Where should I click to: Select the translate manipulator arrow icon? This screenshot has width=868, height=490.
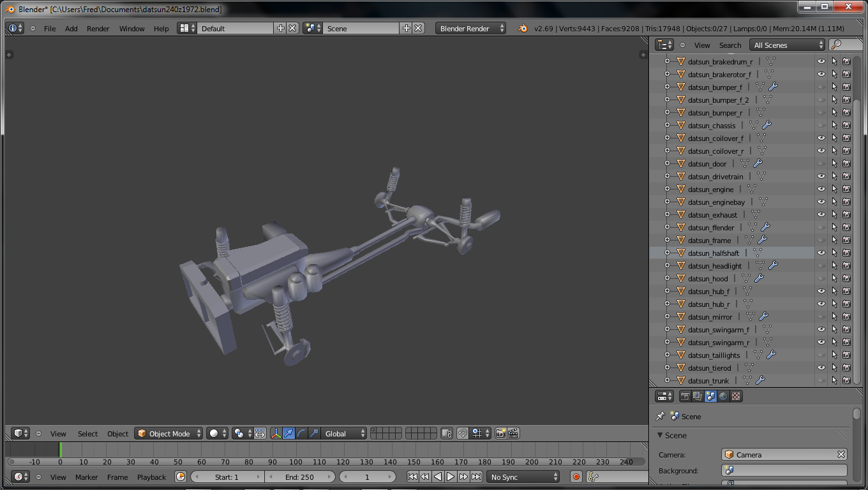point(288,433)
